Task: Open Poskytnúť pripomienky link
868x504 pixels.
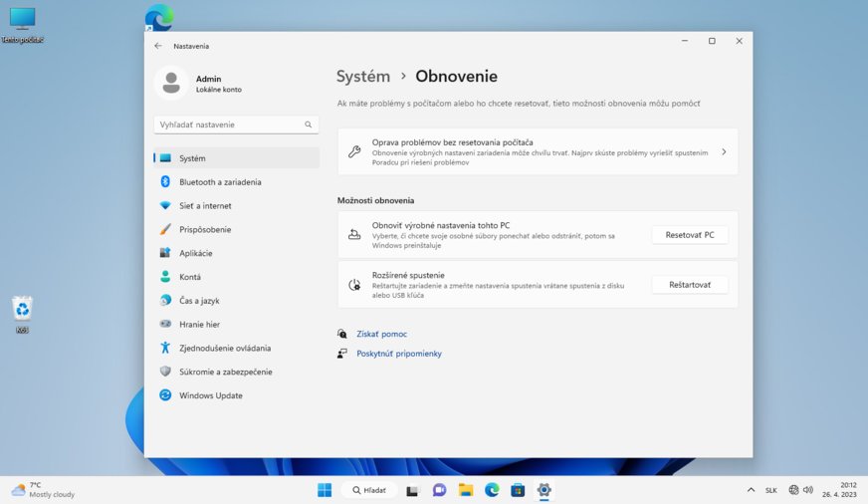Action: [398, 354]
